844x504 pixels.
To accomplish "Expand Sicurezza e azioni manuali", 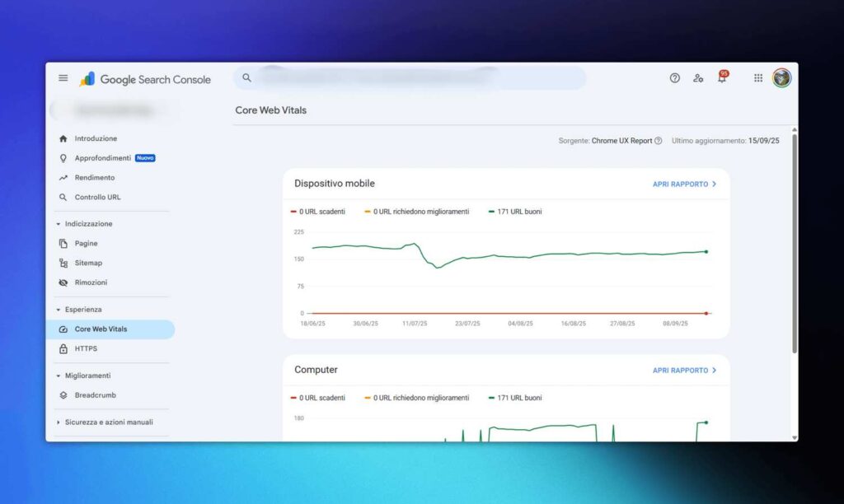I will point(57,422).
